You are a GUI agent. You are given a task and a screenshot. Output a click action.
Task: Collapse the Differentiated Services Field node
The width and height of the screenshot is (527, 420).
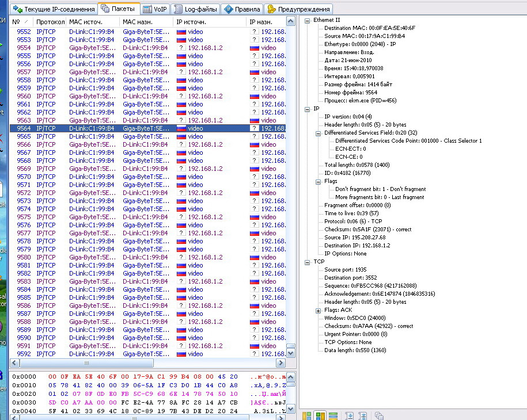point(318,133)
